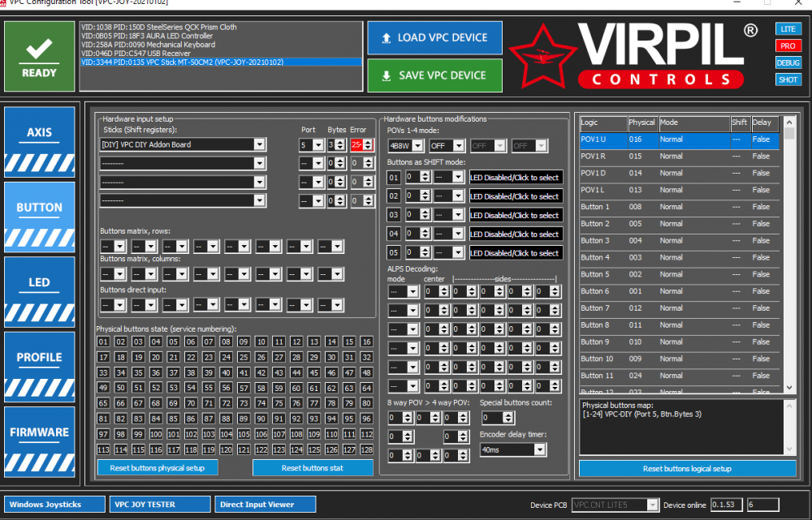Viewport: 812px width, 520px height.
Task: Click Reset buttons physical setup
Action: [158, 468]
